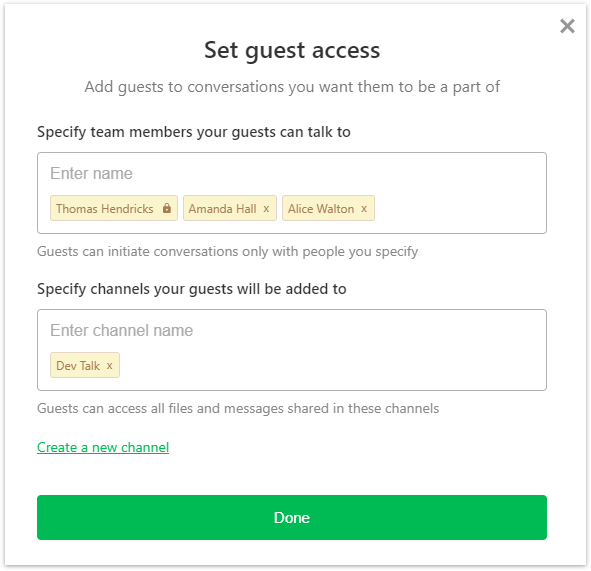Viewport: 591px width, 571px height.
Task: Remove Amanda Hall using her x icon
Action: [x=266, y=208]
